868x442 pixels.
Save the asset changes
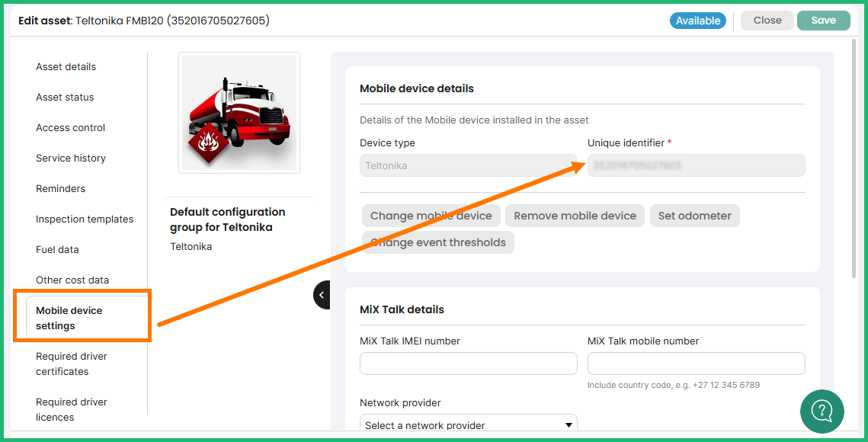(x=823, y=21)
